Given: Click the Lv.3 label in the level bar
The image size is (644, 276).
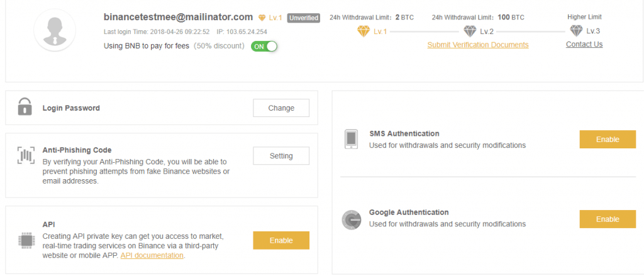Looking at the screenshot, I should (593, 31).
